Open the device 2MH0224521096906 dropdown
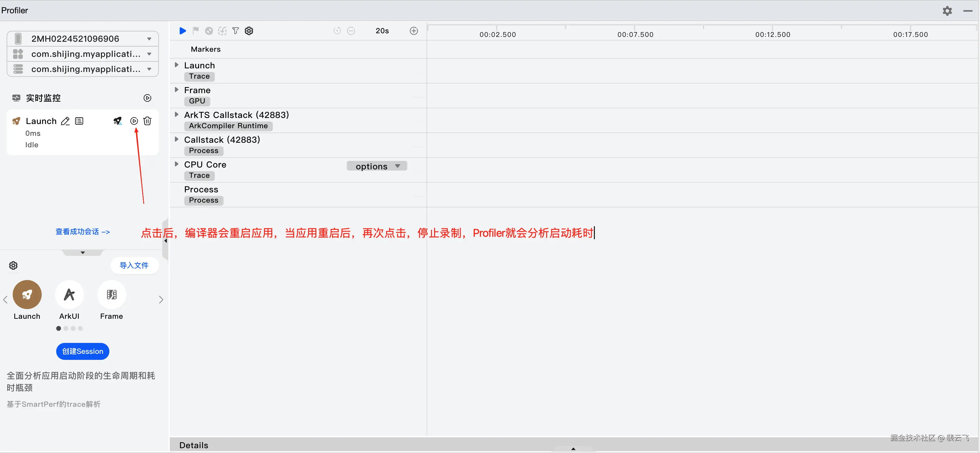 [x=149, y=39]
